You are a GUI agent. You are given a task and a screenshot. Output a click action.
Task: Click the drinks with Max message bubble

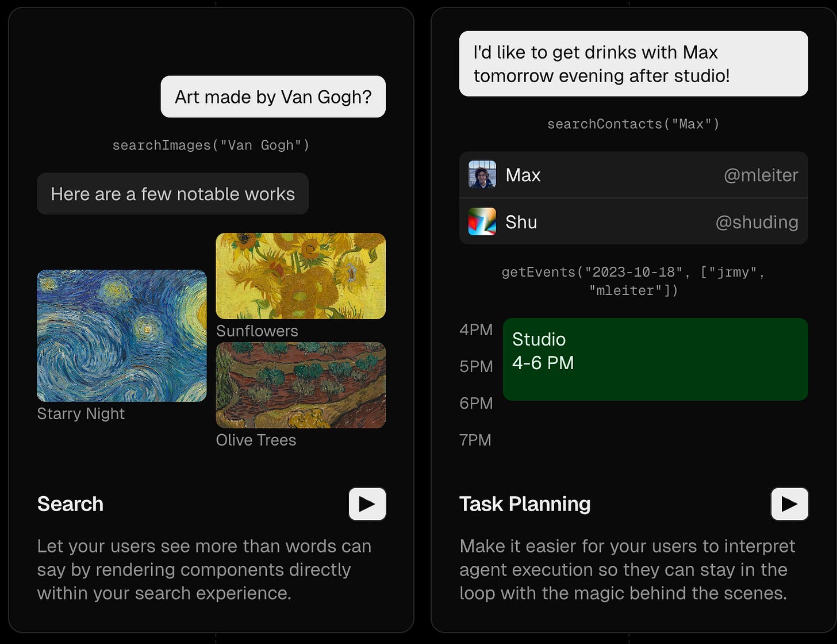tap(633, 64)
